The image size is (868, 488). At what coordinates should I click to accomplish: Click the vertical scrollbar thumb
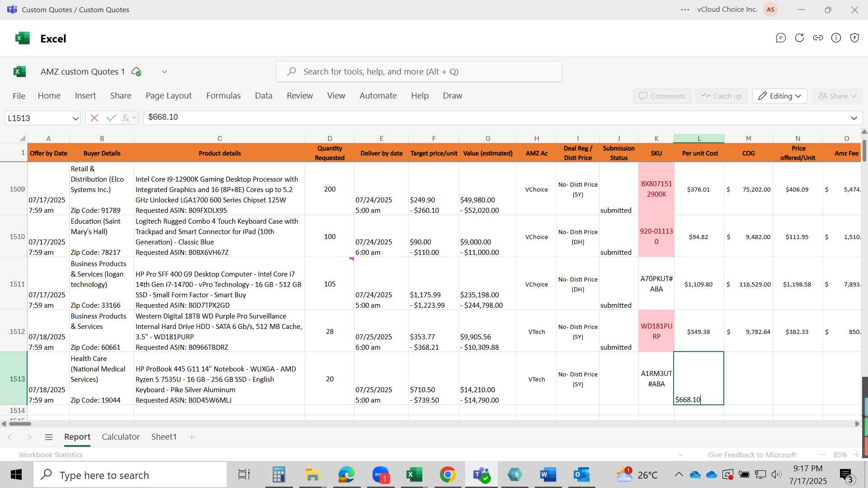point(864,150)
